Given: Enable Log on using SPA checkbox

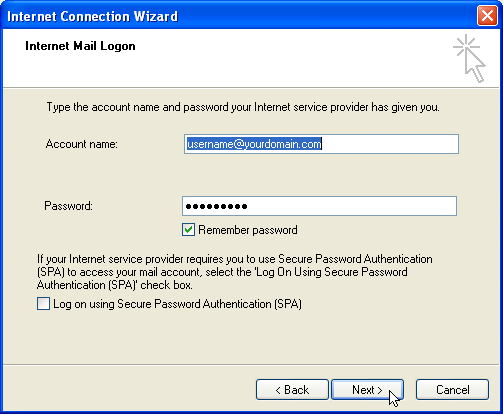Looking at the screenshot, I should (43, 304).
